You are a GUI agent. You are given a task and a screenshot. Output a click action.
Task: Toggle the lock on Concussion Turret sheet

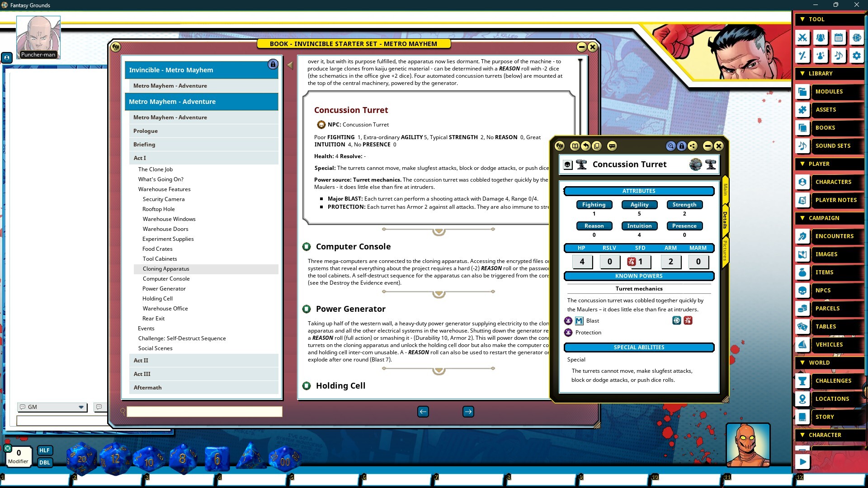[x=682, y=146]
